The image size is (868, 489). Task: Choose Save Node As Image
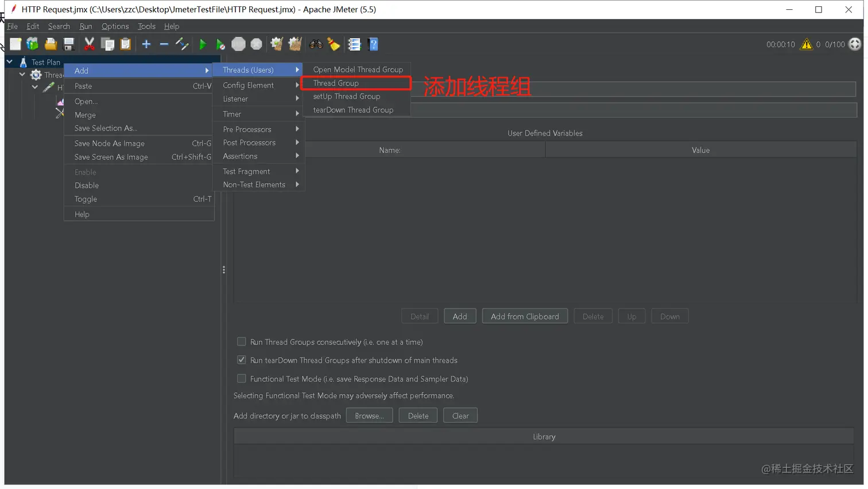[x=139, y=144]
